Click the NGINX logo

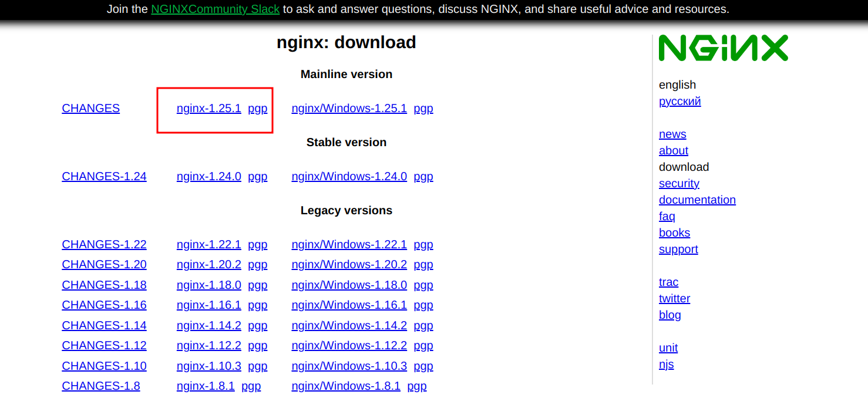(x=724, y=48)
